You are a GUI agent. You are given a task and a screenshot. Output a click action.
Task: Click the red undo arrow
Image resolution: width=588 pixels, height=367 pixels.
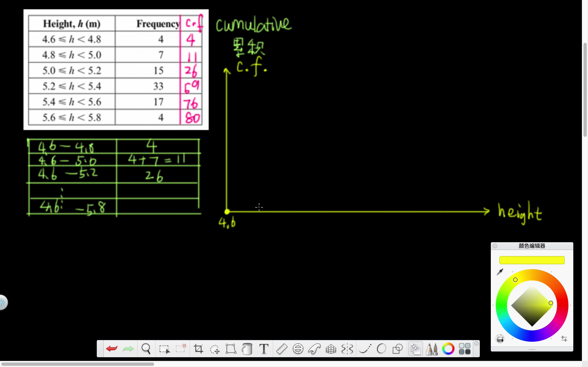pyautogui.click(x=111, y=349)
